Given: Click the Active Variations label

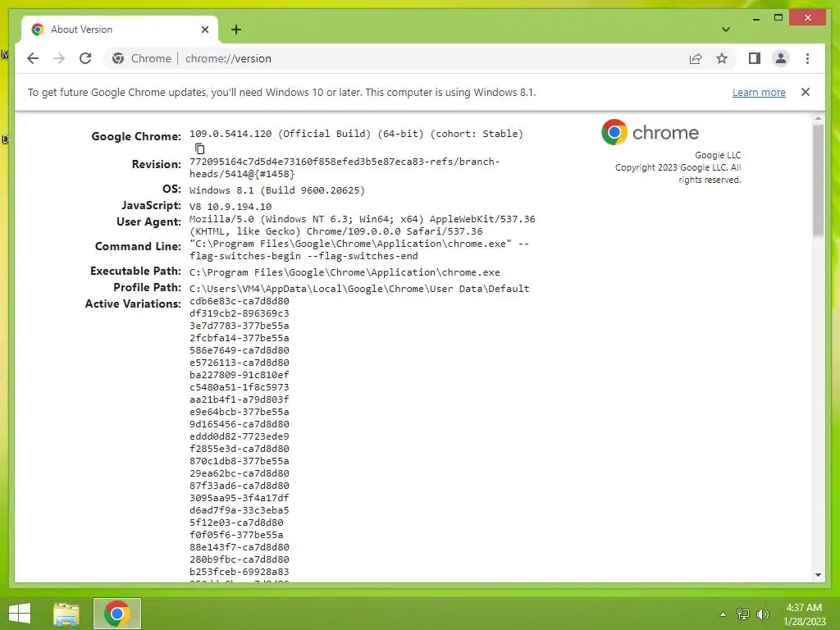Looking at the screenshot, I should 133,304.
